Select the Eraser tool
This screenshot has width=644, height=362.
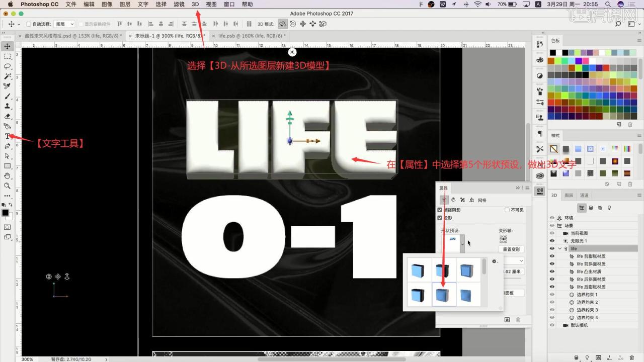point(8,116)
